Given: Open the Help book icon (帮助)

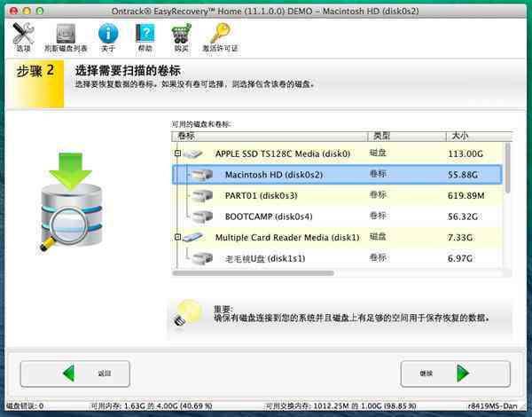Looking at the screenshot, I should 145,37.
